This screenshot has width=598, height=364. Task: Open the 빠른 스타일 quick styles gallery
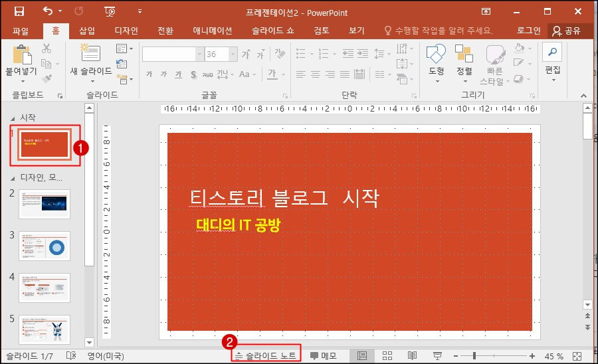(x=494, y=65)
